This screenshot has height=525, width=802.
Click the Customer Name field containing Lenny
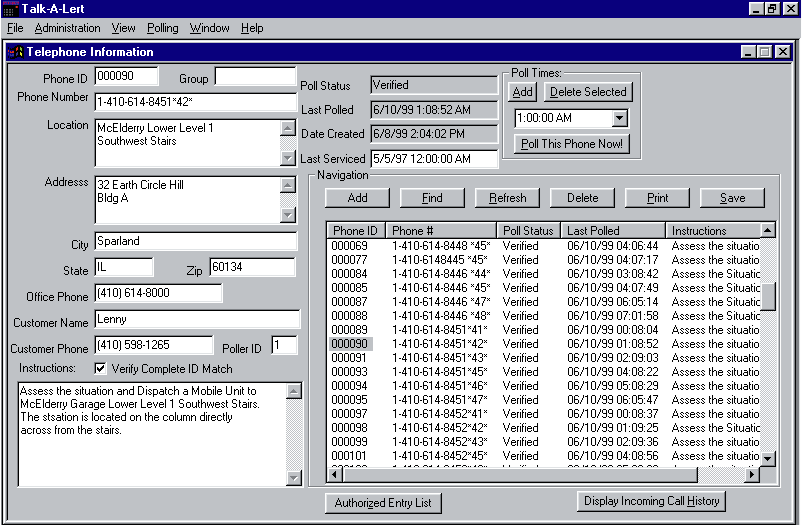[197, 319]
